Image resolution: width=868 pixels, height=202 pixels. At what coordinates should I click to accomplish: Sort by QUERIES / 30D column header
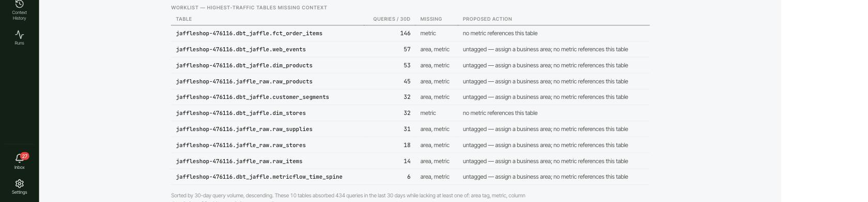pos(392,19)
